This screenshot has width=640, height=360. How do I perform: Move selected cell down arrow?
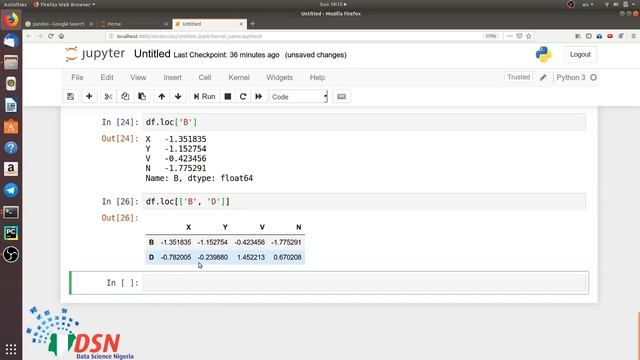coord(178,97)
